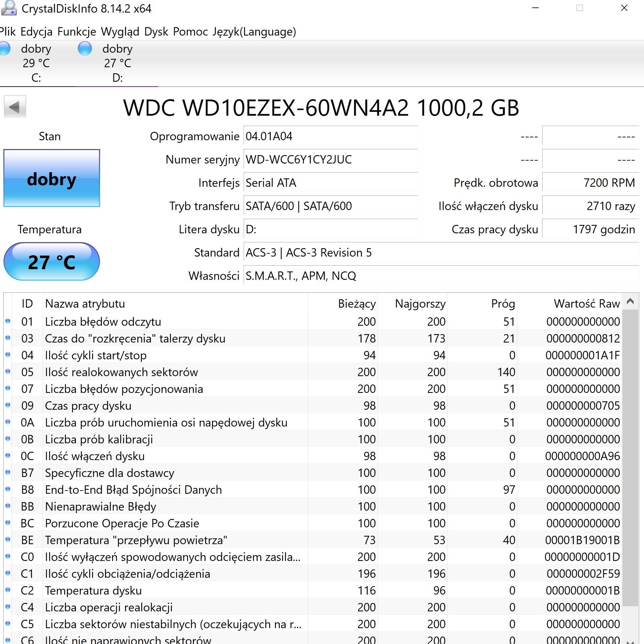The width and height of the screenshot is (644, 644).
Task: Select row BC Porzucone Operacje Po Czasie
Action: pyautogui.click(x=313, y=523)
